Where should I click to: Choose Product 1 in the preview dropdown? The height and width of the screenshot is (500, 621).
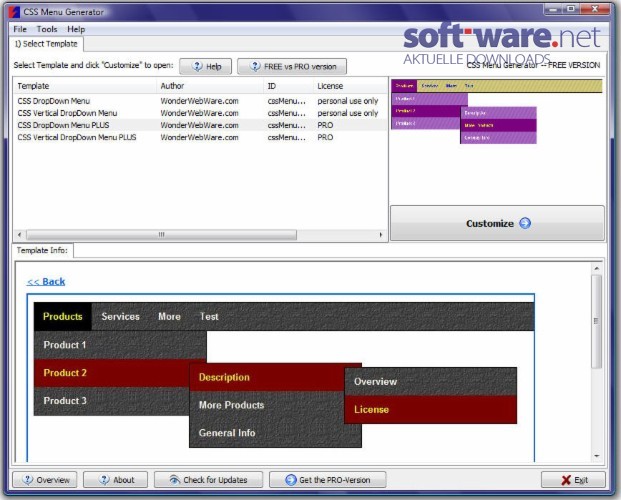click(120, 345)
